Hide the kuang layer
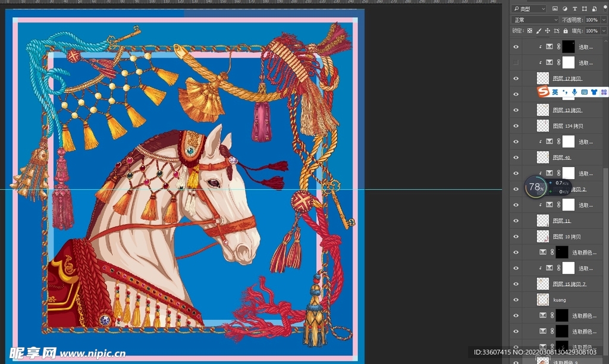The image size is (609, 364). 516,300
